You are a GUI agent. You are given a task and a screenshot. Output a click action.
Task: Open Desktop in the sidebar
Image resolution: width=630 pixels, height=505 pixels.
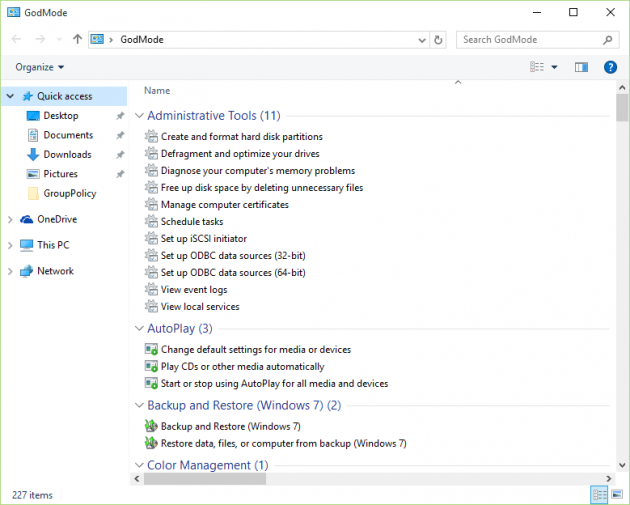(x=61, y=116)
